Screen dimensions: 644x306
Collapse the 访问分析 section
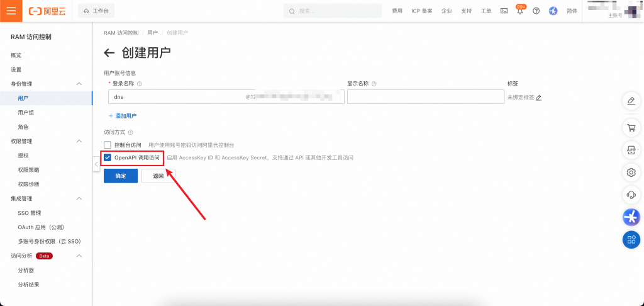coord(79,256)
